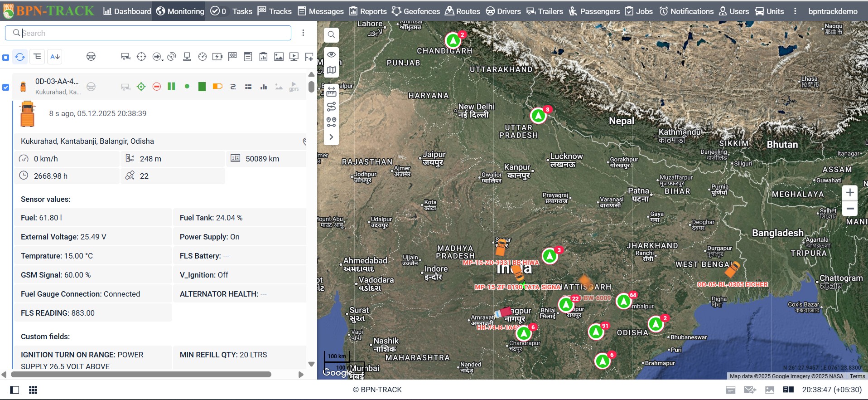The image size is (868, 400).
Task: Toggle map visibility eye icon
Action: tap(331, 54)
